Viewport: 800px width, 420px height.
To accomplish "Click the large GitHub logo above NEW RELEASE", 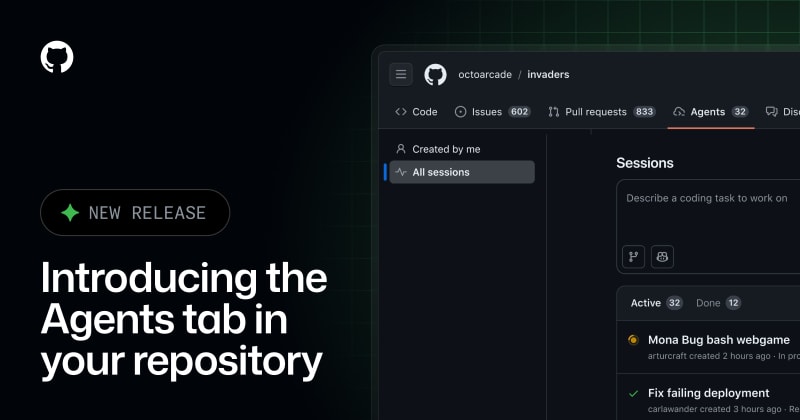I will [57, 57].
